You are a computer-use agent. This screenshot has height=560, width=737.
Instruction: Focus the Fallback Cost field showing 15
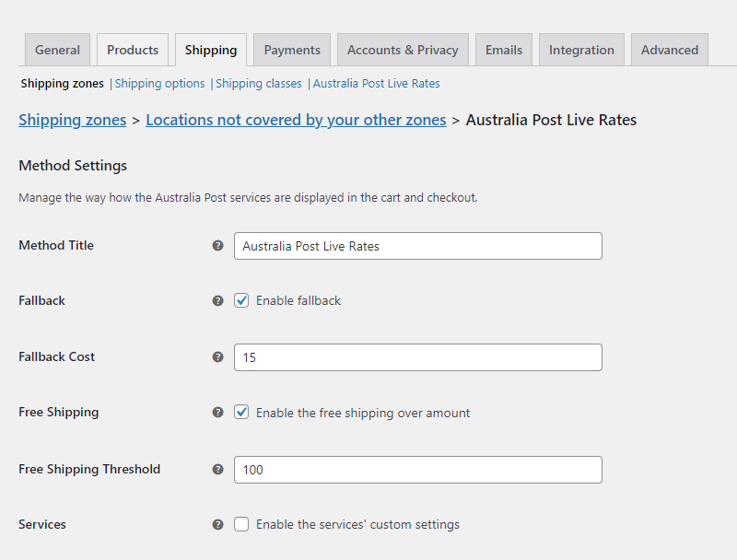(418, 357)
